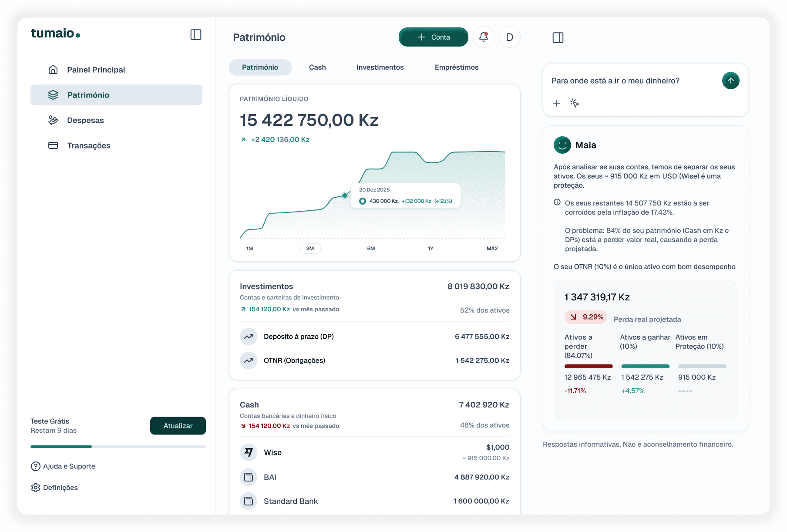This screenshot has width=787, height=532.
Task: Open Despesas via the sidebar icon
Action: (x=53, y=120)
